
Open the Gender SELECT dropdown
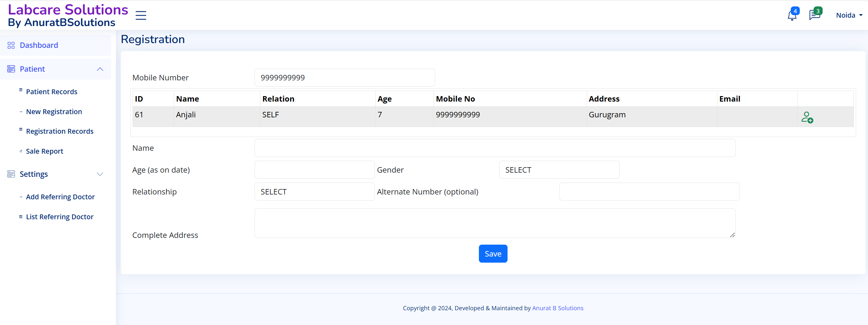(559, 170)
